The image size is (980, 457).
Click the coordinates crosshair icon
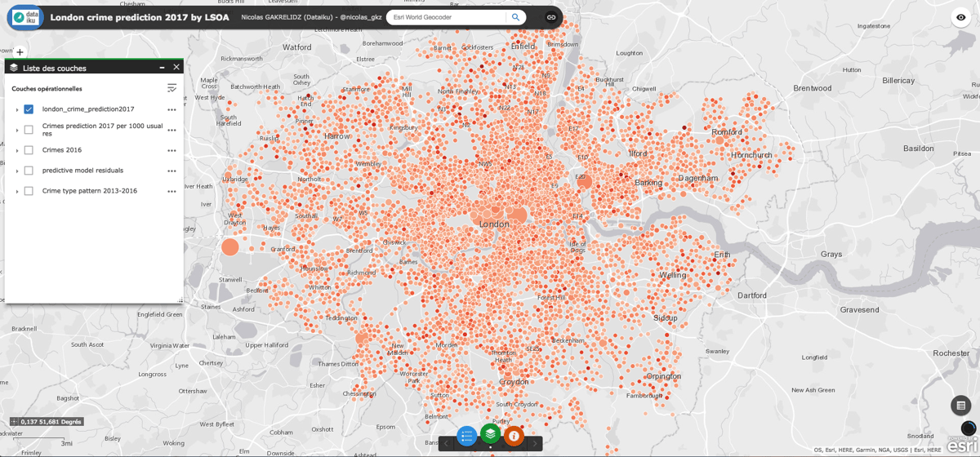[16, 421]
